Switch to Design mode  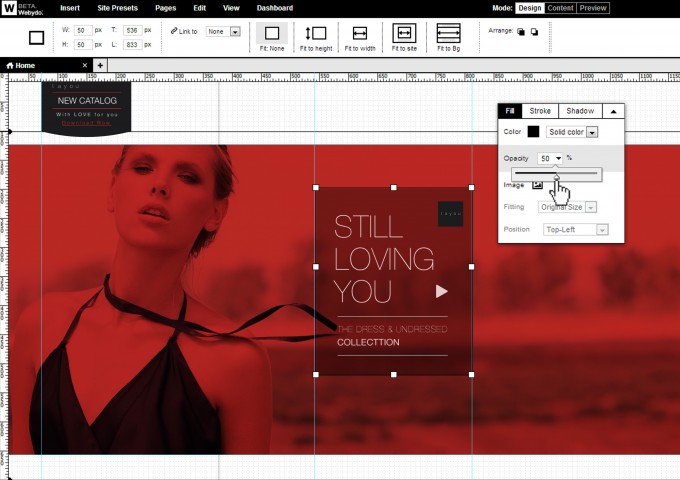pyautogui.click(x=529, y=8)
